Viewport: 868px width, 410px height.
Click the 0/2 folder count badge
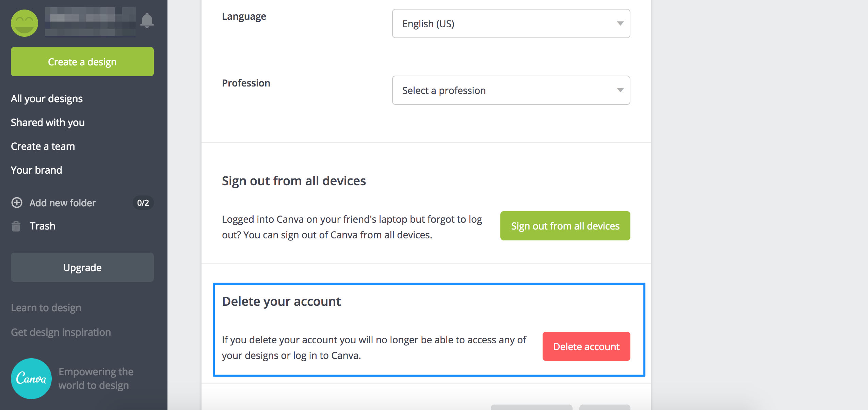[143, 203]
